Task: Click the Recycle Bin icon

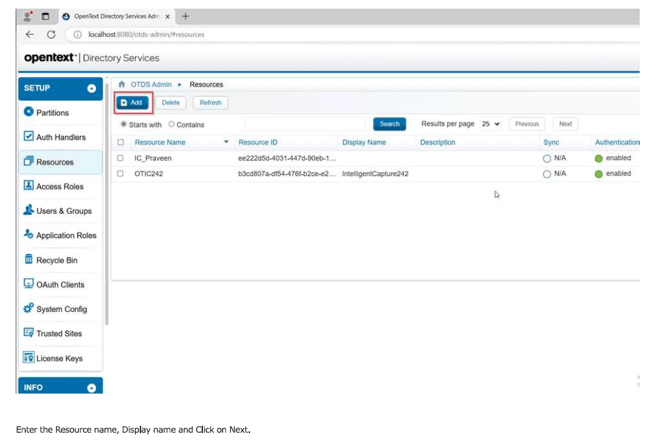Action: point(28,259)
